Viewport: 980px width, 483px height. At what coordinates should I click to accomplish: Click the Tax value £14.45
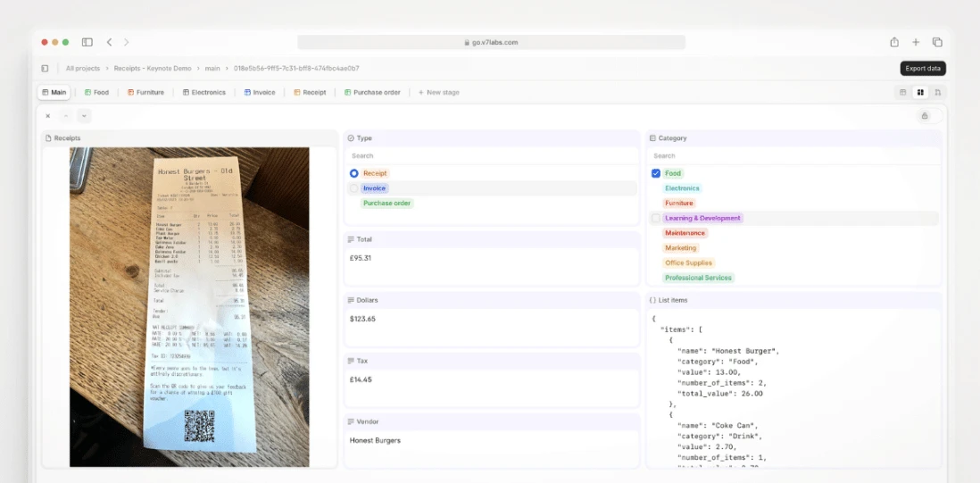pos(361,379)
